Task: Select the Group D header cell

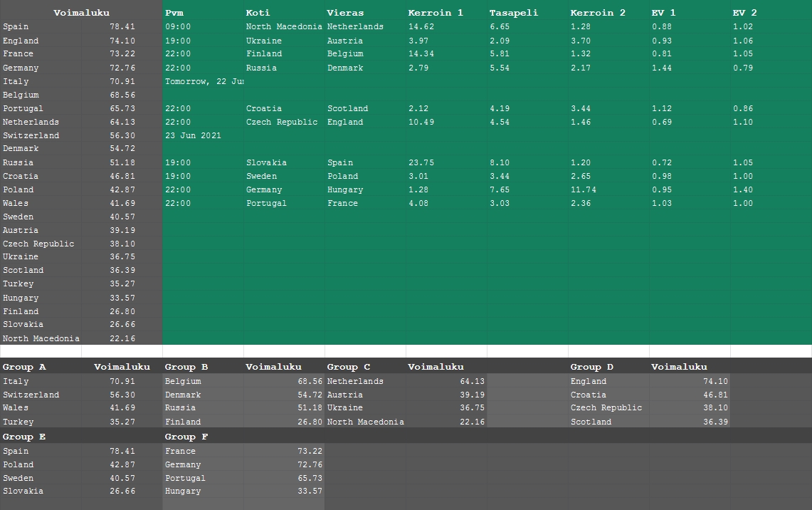Action: point(592,367)
